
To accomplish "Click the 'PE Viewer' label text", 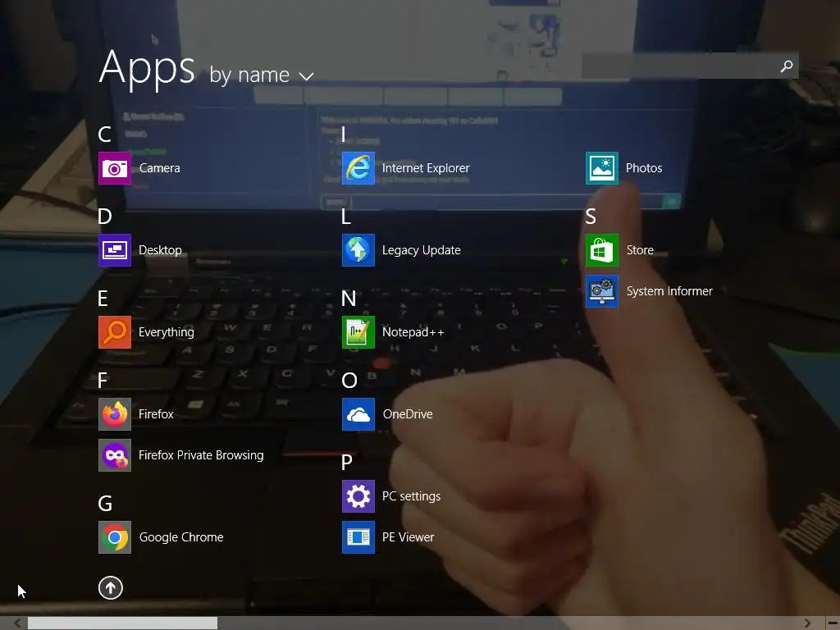I will (x=409, y=537).
